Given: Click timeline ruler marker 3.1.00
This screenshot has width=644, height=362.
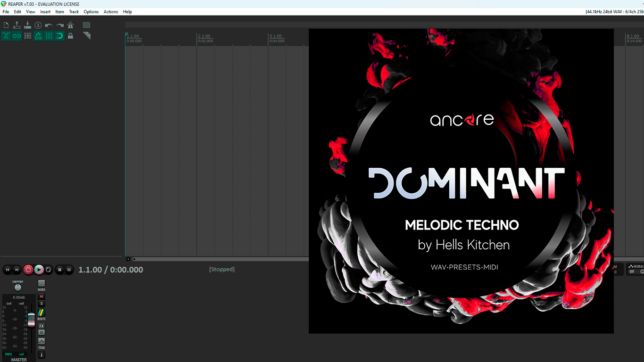Looking at the screenshot, I should tap(276, 36).
